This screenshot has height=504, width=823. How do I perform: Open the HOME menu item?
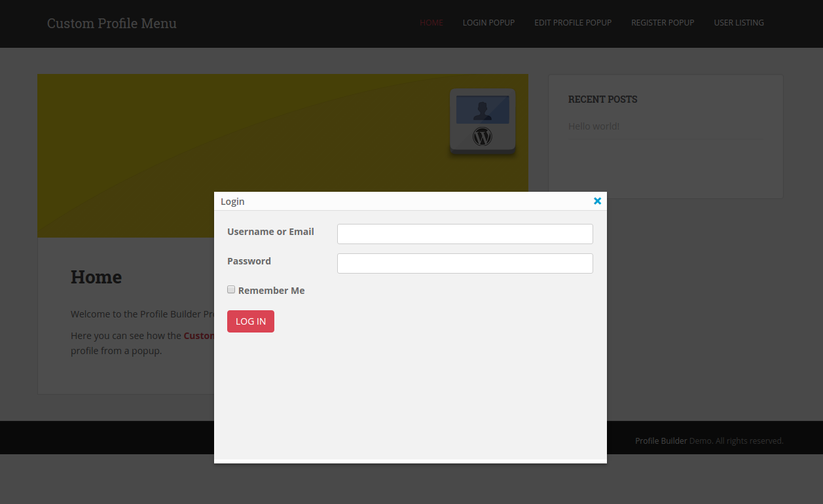click(x=431, y=23)
